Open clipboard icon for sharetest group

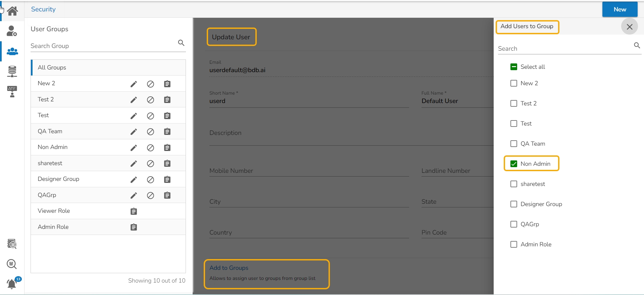click(167, 163)
